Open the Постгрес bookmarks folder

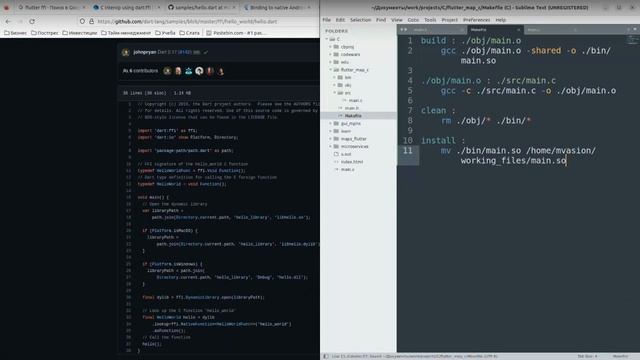pos(45,33)
